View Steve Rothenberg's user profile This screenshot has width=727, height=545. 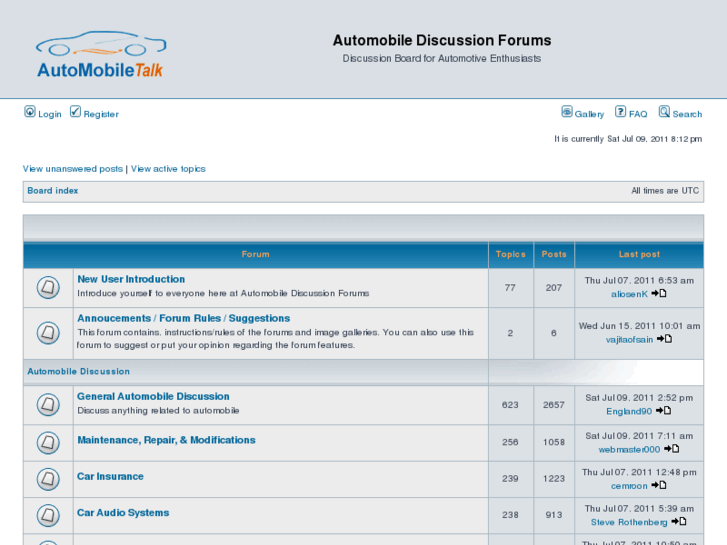click(629, 522)
